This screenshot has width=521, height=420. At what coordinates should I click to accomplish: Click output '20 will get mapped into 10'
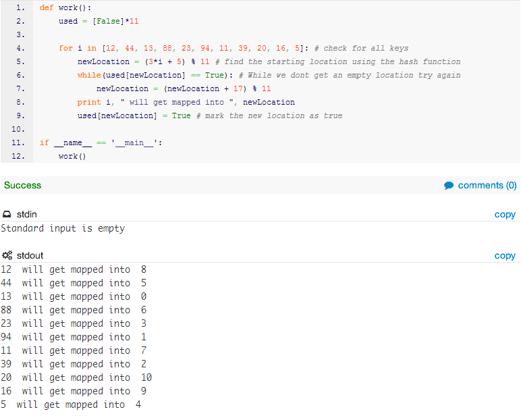76,377
